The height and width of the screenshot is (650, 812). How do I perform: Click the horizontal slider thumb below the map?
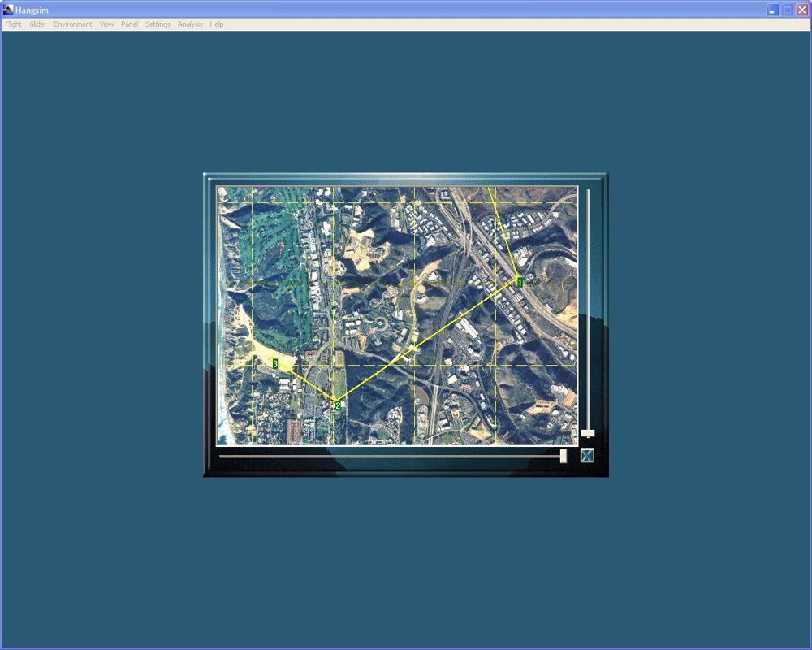coord(564,456)
